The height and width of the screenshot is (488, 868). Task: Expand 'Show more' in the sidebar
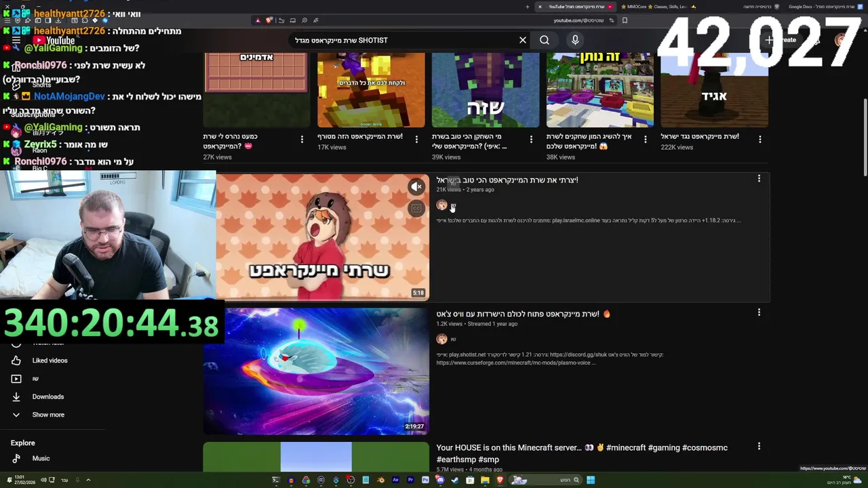[48, 415]
